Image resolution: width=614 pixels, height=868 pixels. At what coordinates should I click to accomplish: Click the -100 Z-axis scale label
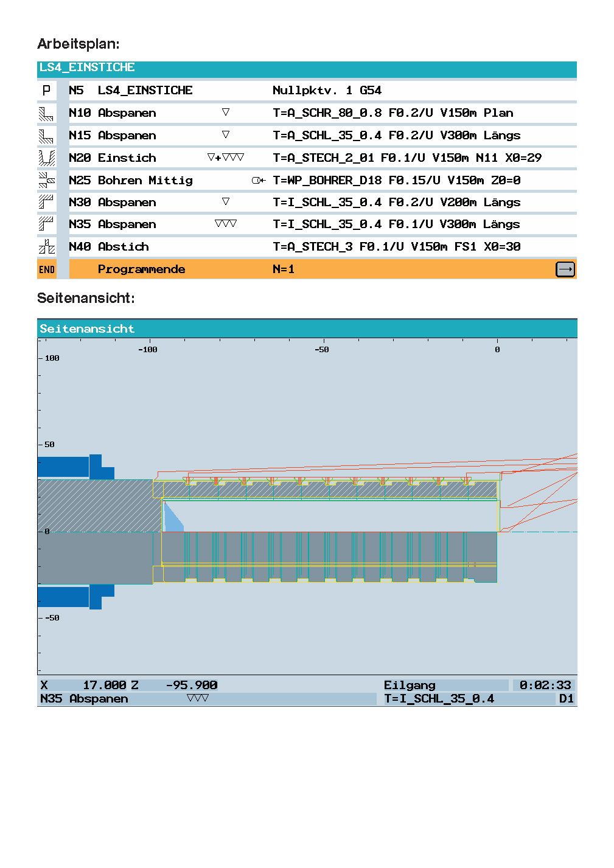(x=148, y=350)
